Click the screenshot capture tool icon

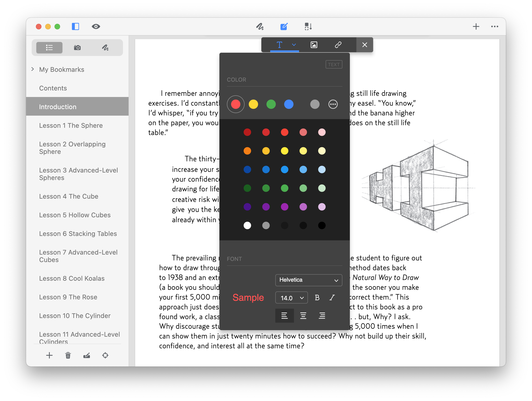(x=77, y=47)
